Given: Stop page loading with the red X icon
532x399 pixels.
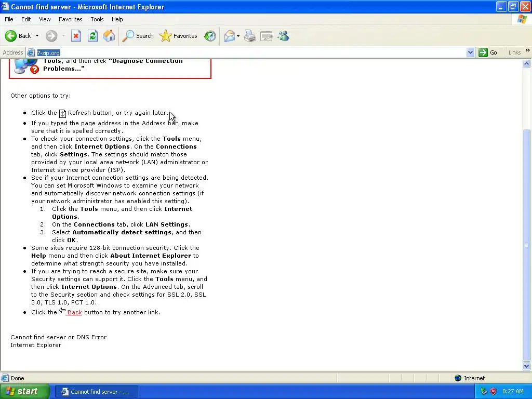Looking at the screenshot, I should [x=76, y=36].
